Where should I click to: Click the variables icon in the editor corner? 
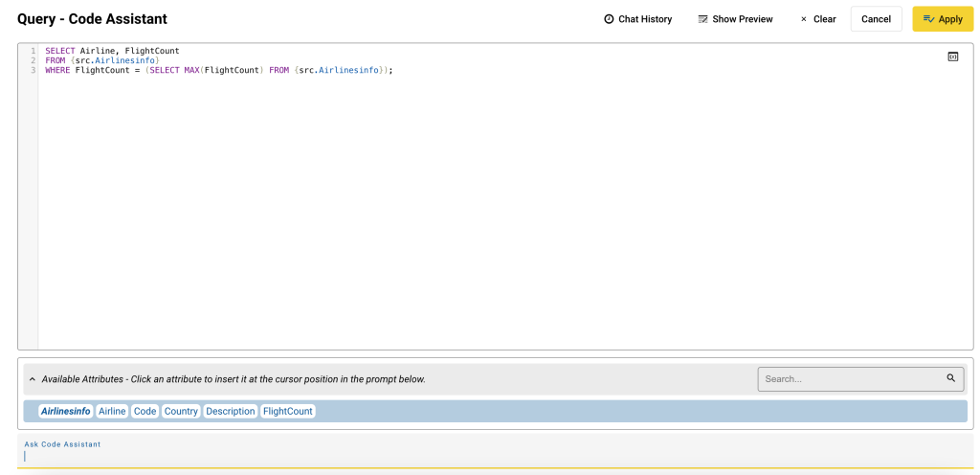pos(952,57)
